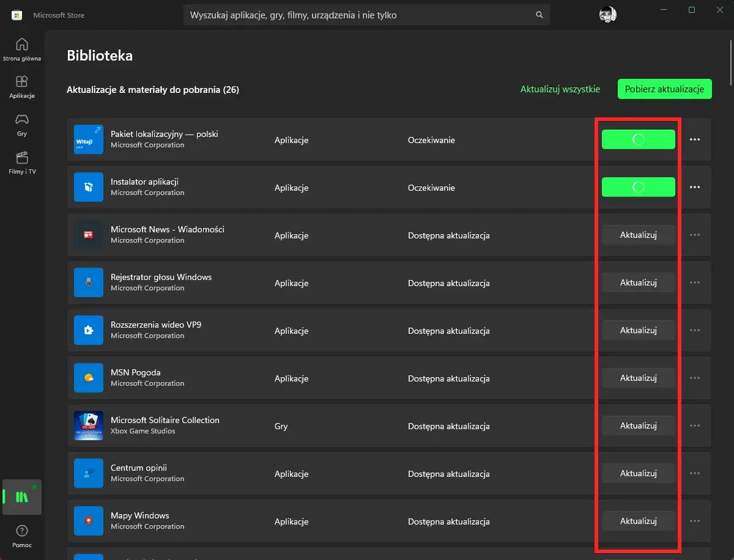
Task: Click the progress button for Pakiet lokalizacyjny
Action: (x=638, y=139)
